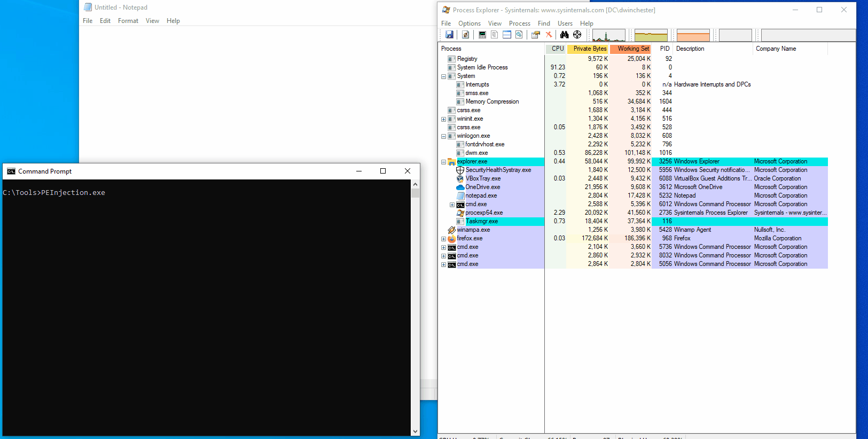Click the notepad.exe process icon
The width and height of the screenshot is (868, 439).
460,195
